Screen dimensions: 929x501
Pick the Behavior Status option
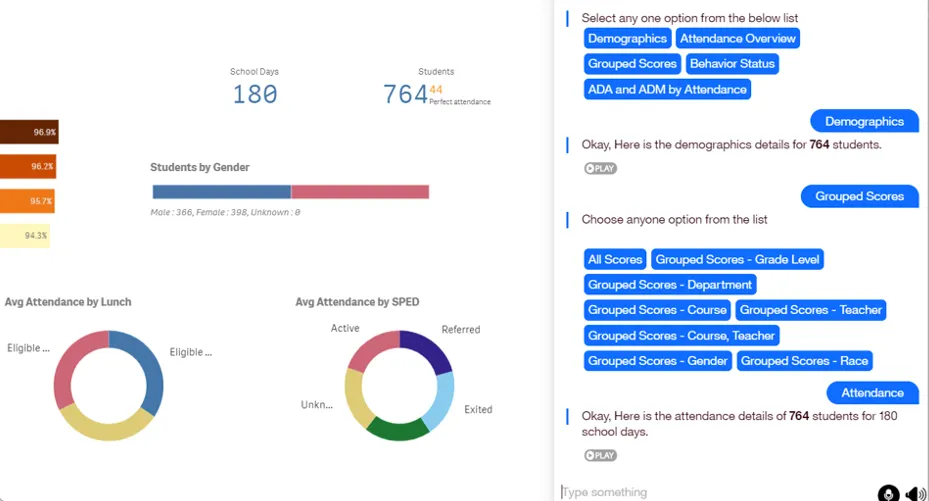coord(732,63)
